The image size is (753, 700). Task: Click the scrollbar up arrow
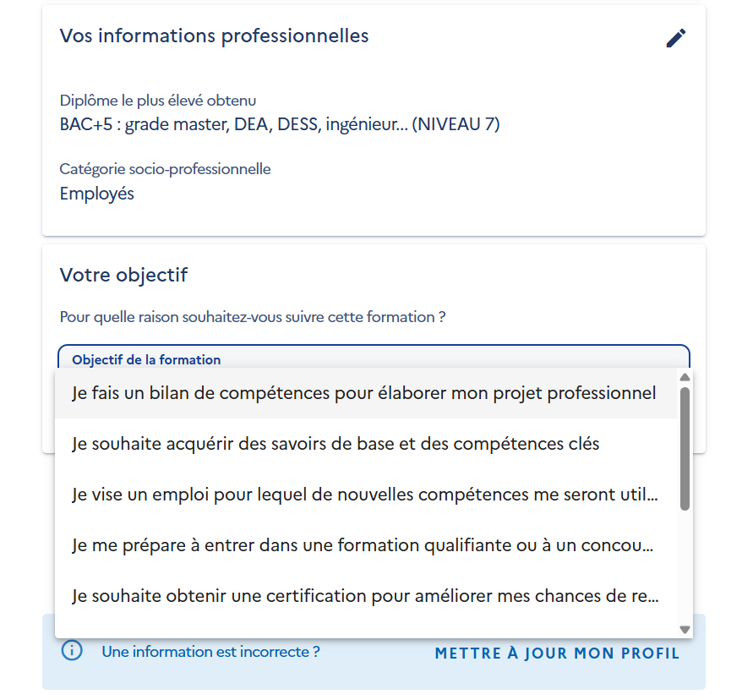[x=685, y=378]
